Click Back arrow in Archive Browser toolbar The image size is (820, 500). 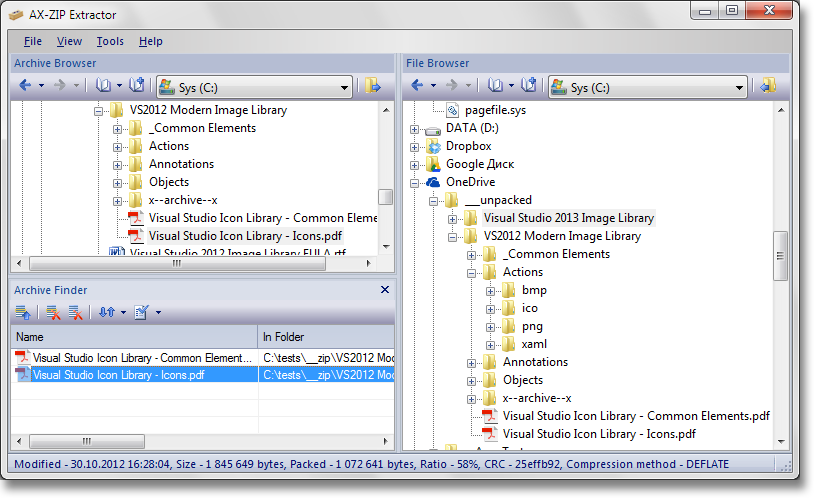tap(25, 86)
